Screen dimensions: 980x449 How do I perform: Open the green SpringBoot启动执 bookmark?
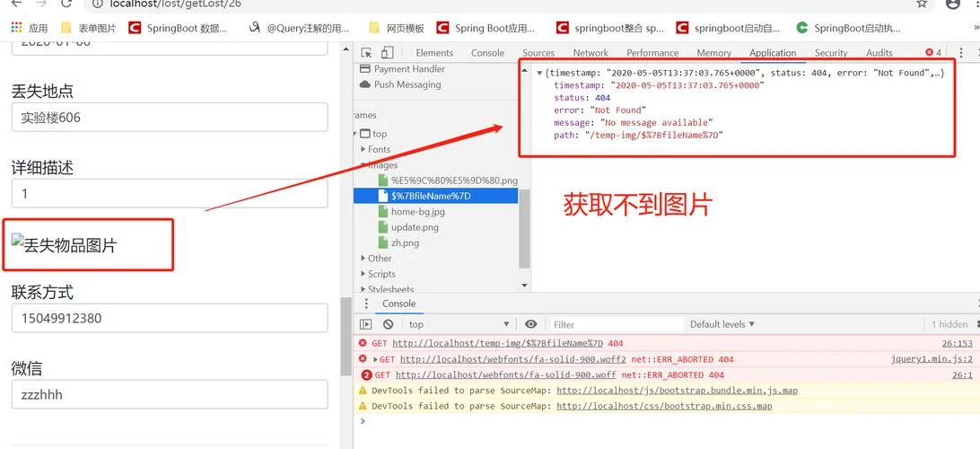pyautogui.click(x=849, y=28)
